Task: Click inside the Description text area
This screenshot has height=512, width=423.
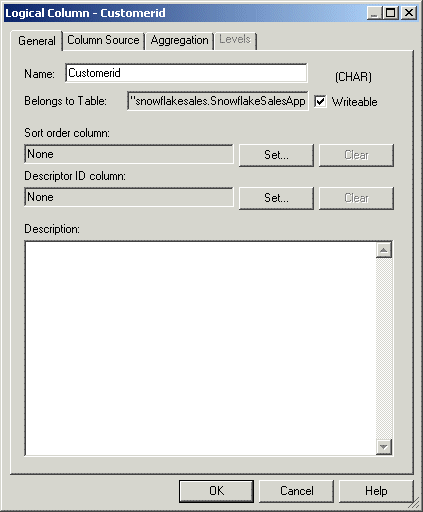Action: pyautogui.click(x=201, y=348)
